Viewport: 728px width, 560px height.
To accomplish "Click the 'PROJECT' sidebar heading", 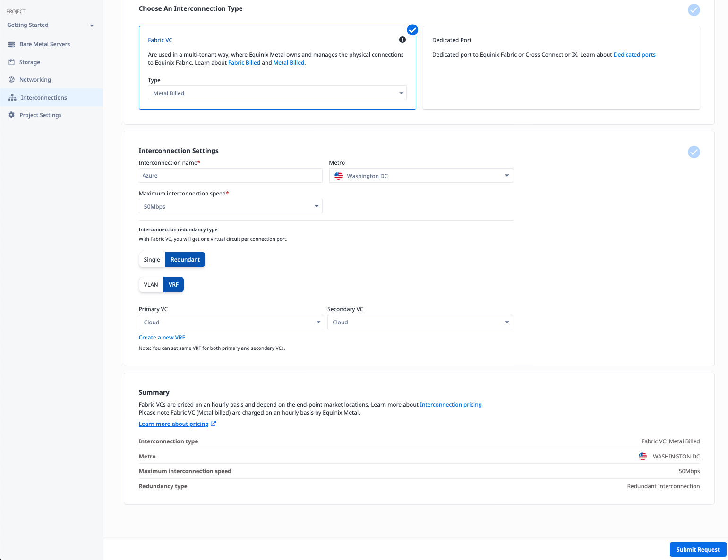I will click(x=16, y=11).
